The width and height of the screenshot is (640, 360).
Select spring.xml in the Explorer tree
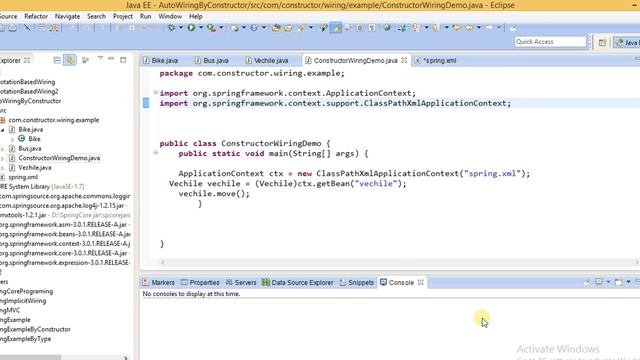point(23,177)
